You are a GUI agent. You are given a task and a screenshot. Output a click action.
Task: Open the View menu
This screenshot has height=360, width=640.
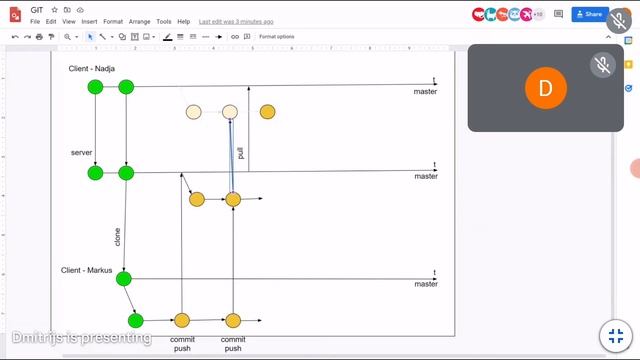(69, 22)
